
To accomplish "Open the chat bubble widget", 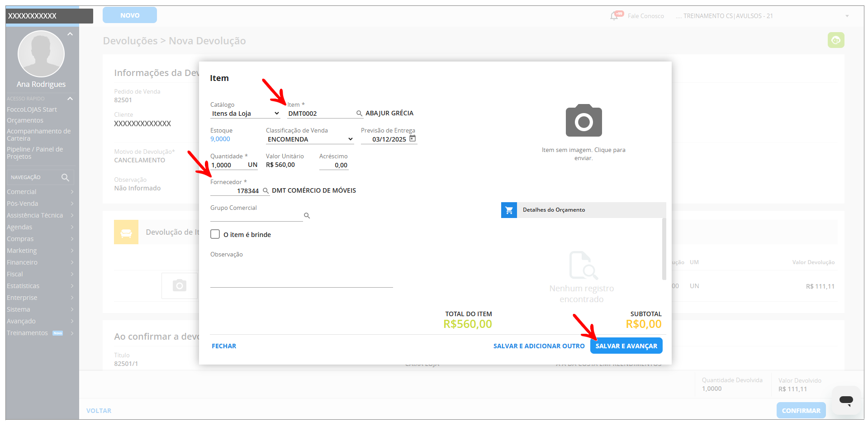I will (845, 400).
